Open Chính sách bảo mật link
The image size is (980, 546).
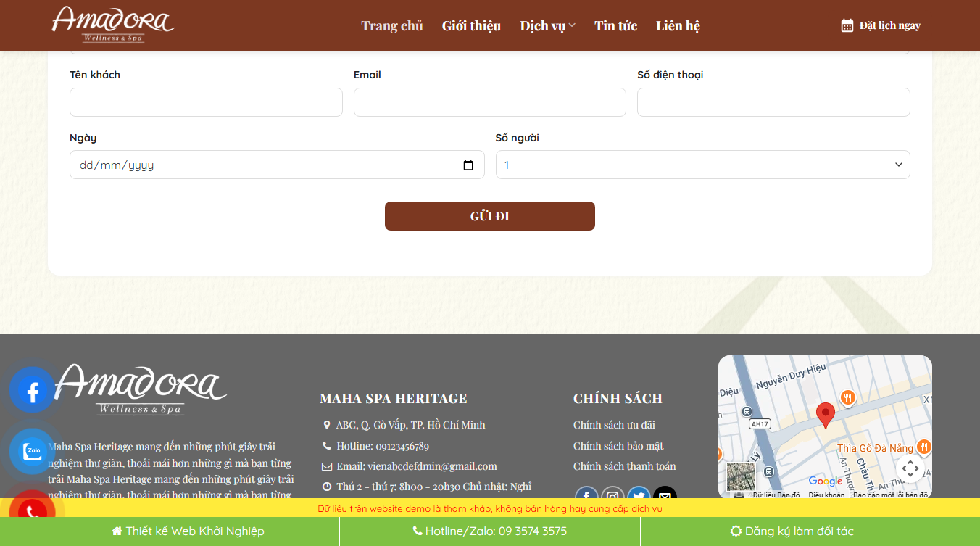click(618, 446)
